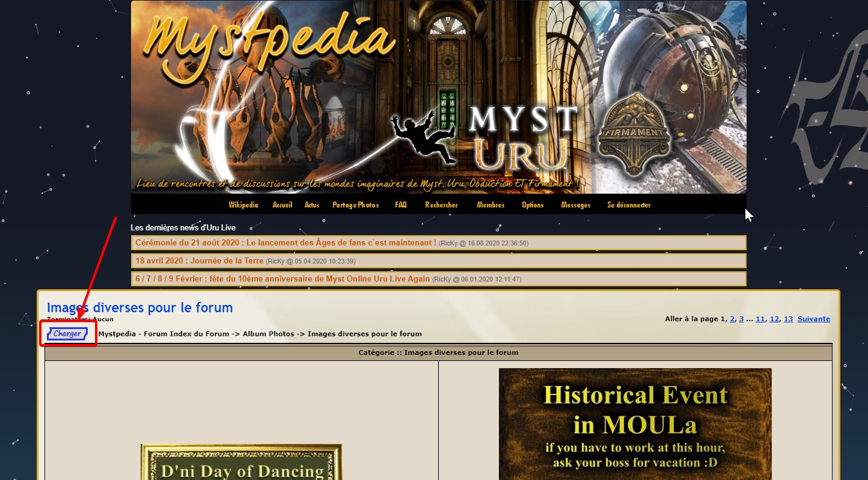
Task: Click Rechercher in the navigation bar
Action: coord(441,205)
